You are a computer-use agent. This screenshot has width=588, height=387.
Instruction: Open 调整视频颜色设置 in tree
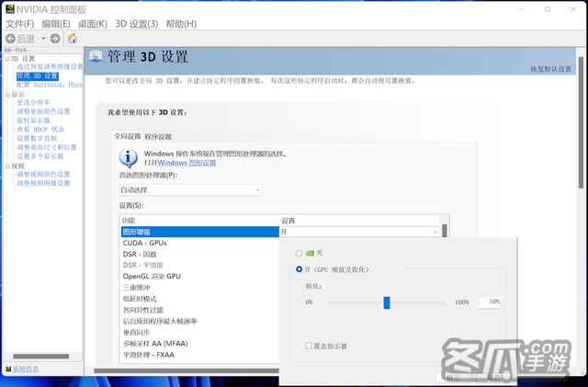[43, 175]
